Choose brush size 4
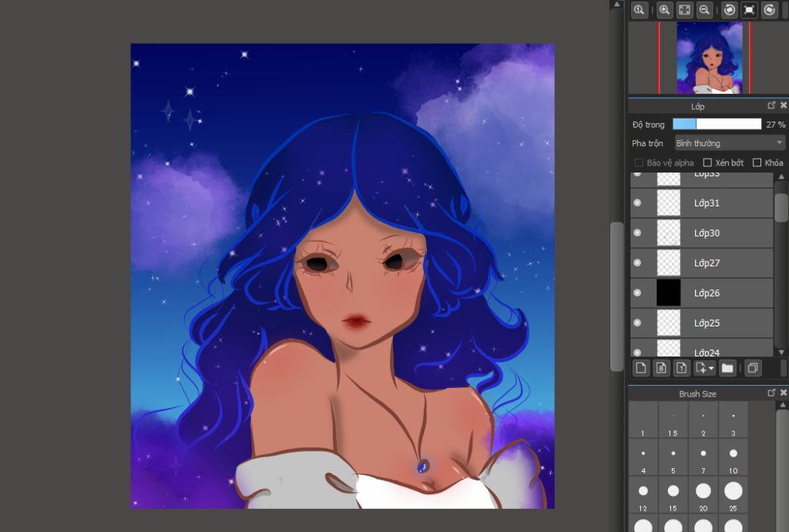 click(643, 457)
